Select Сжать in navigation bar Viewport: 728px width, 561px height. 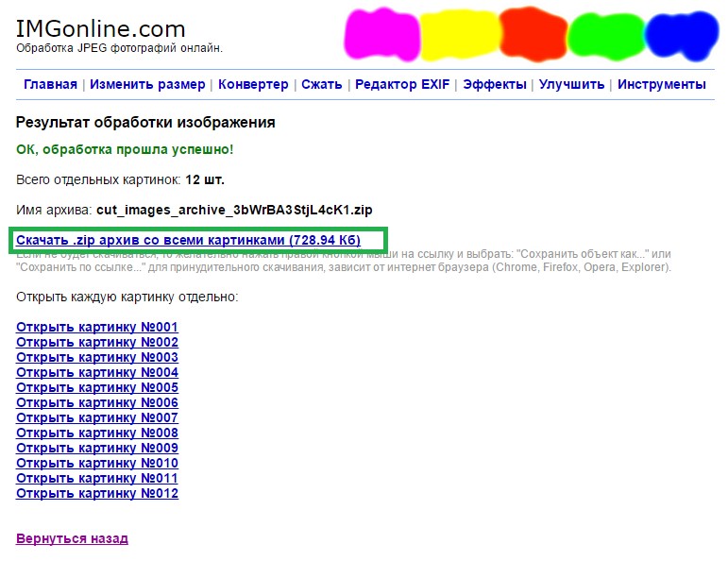[x=321, y=84]
